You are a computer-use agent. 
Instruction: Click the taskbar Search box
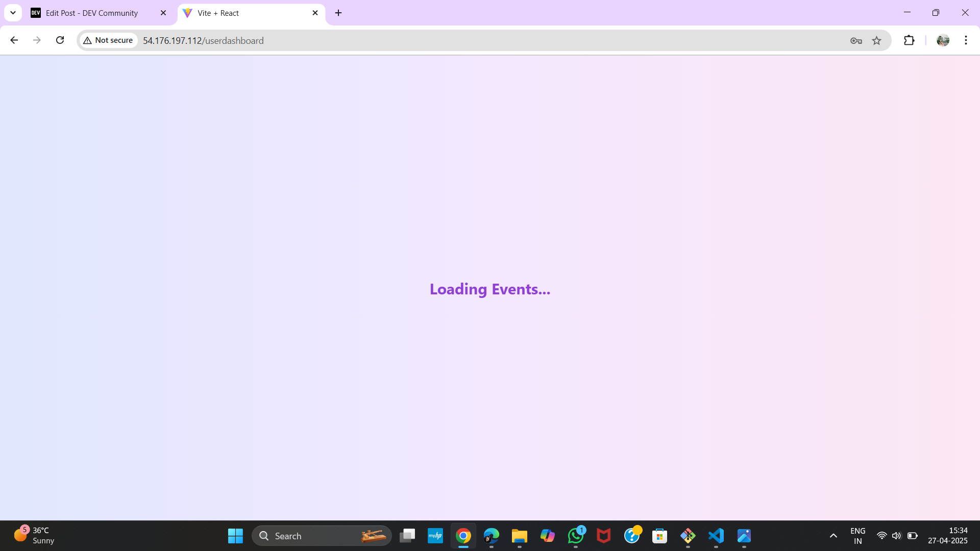tap(322, 536)
